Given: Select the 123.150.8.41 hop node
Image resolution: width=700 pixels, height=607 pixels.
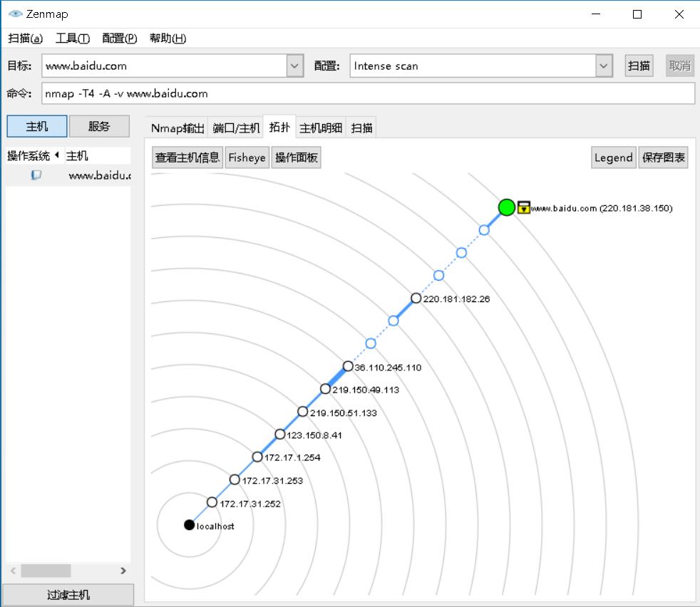Looking at the screenshot, I should click(x=280, y=434).
